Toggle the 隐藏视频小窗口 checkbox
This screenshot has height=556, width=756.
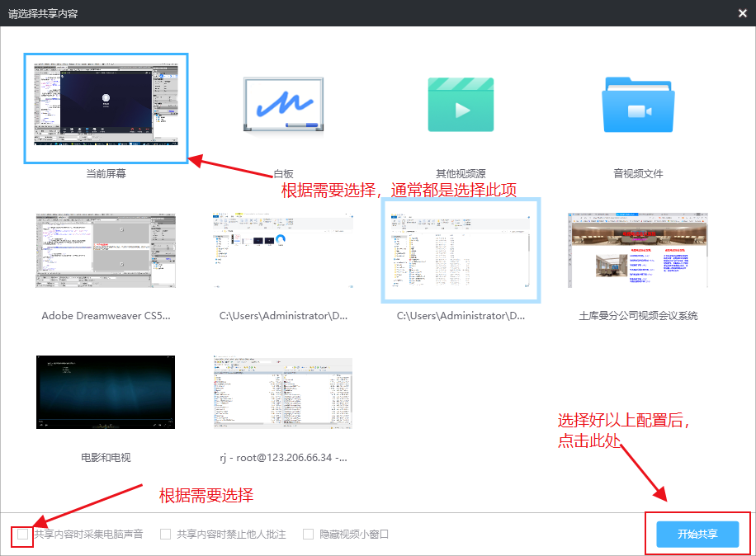tap(308, 535)
